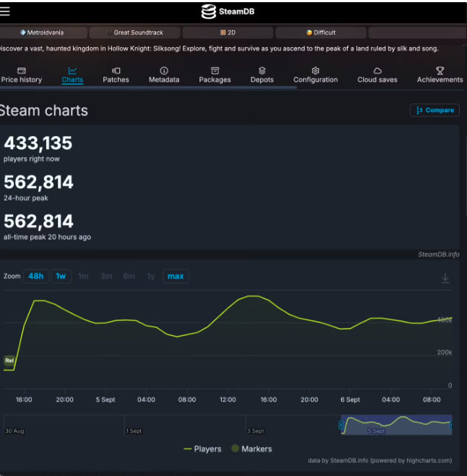This screenshot has height=476, width=467.
Task: Click the Achievements trophy icon
Action: pos(440,71)
